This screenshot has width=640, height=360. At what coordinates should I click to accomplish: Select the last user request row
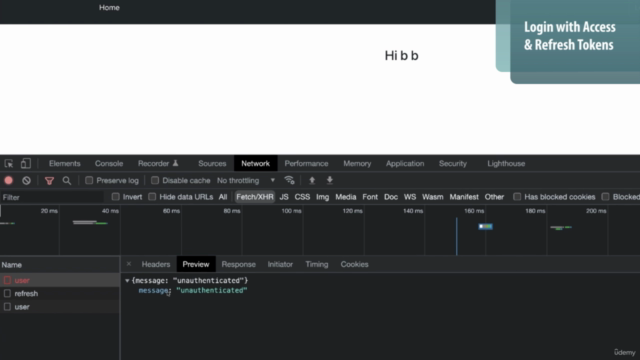pos(60,307)
